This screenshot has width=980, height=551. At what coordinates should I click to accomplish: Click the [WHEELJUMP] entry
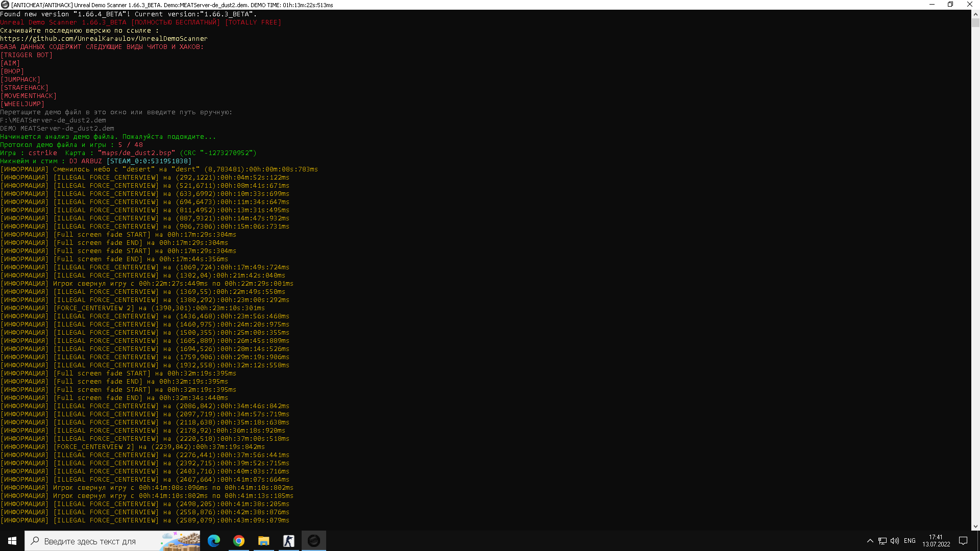click(x=22, y=104)
